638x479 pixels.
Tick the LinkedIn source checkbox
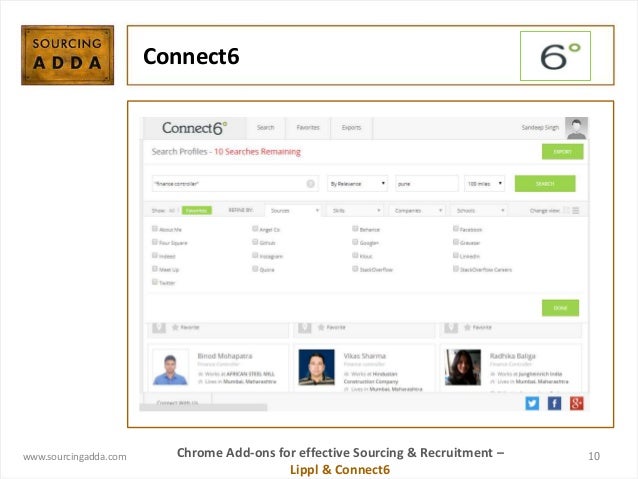click(456, 256)
